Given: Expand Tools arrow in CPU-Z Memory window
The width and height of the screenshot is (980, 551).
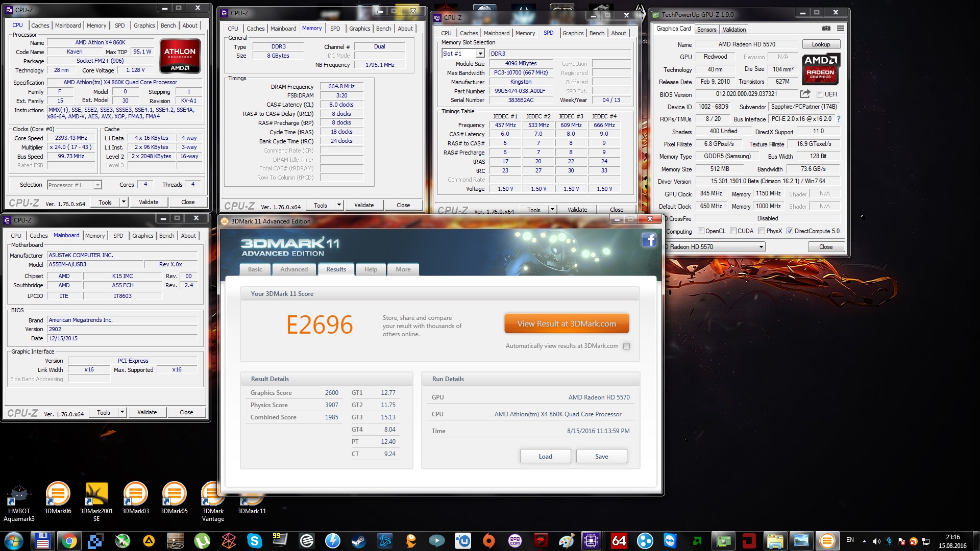Looking at the screenshot, I should pos(338,205).
